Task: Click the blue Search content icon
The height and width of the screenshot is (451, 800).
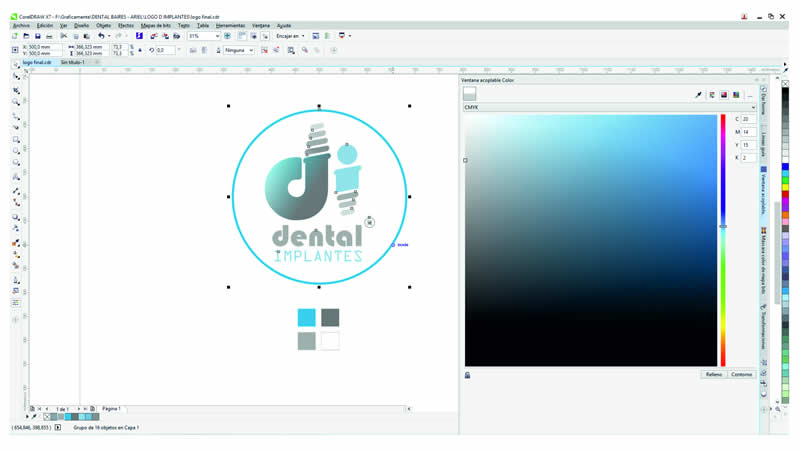Action: point(139,36)
